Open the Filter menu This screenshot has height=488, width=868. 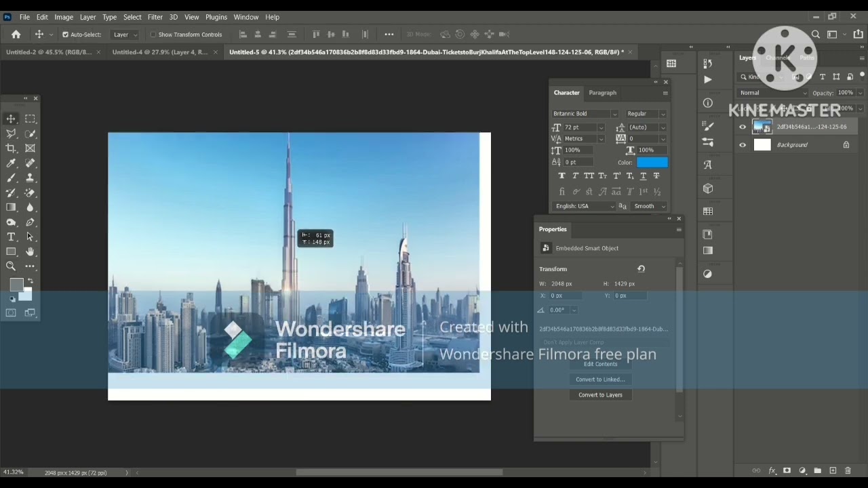155,17
